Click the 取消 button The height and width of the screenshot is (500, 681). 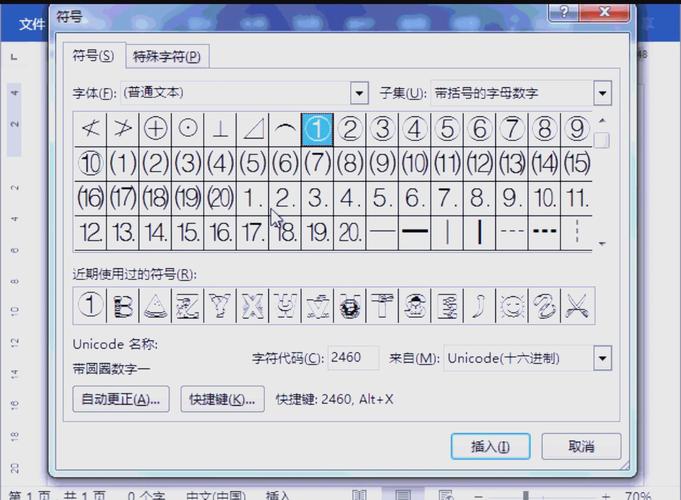[x=581, y=446]
